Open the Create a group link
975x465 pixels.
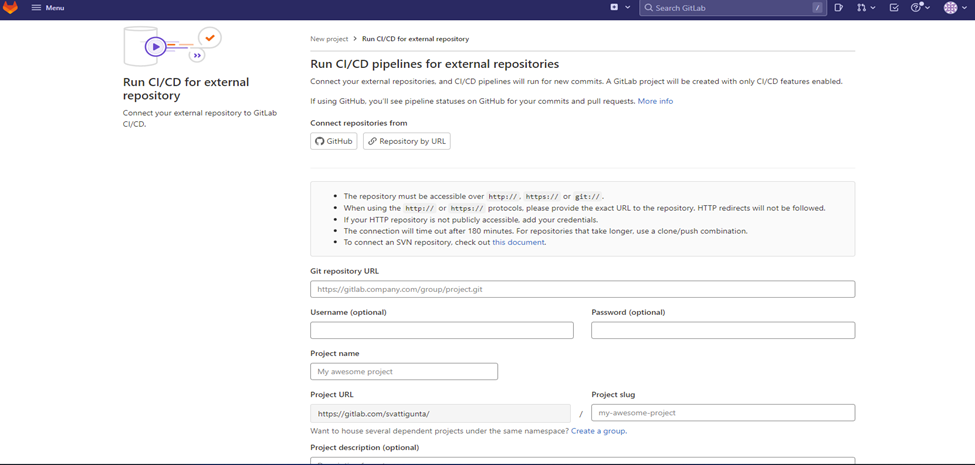pos(599,431)
